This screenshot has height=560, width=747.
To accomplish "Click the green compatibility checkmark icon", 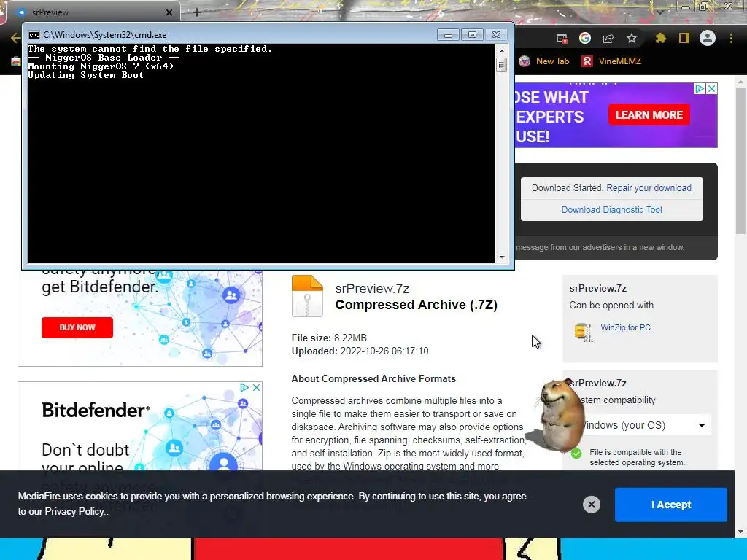I will click(x=576, y=454).
